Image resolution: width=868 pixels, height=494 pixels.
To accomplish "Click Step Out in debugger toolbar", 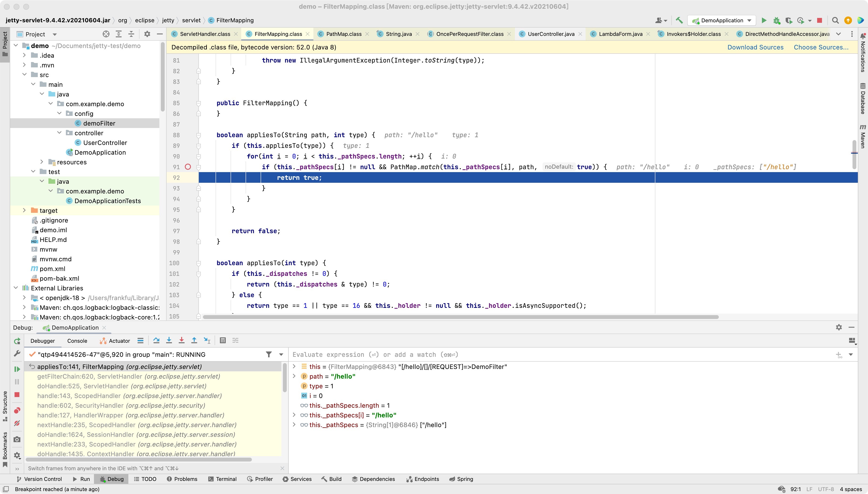I will pyautogui.click(x=194, y=340).
